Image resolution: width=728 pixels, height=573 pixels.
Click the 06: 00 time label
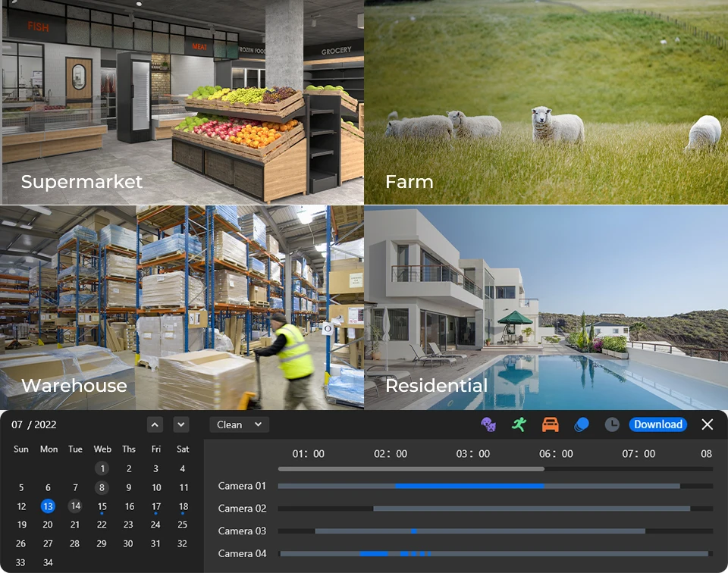(x=556, y=454)
